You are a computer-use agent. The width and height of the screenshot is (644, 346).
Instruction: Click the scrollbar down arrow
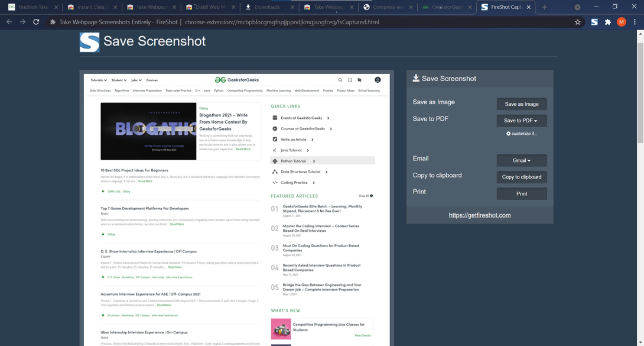[640, 342]
